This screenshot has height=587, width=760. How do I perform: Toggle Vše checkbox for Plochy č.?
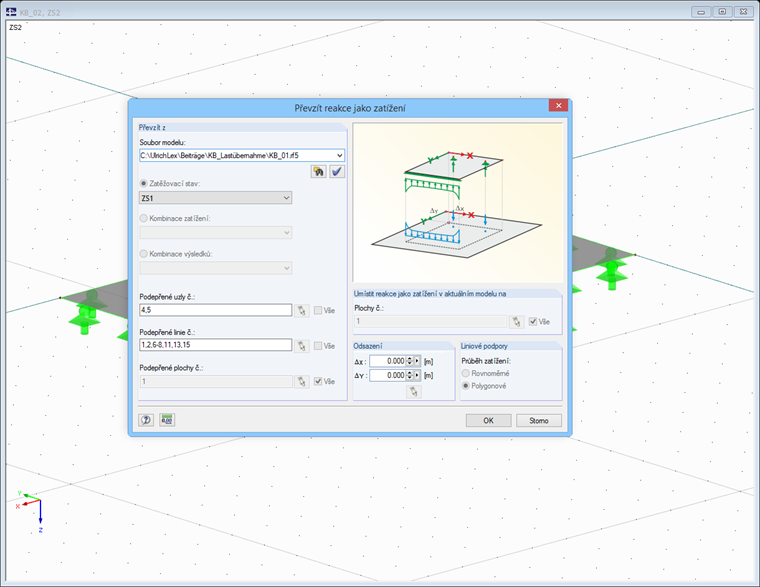533,321
